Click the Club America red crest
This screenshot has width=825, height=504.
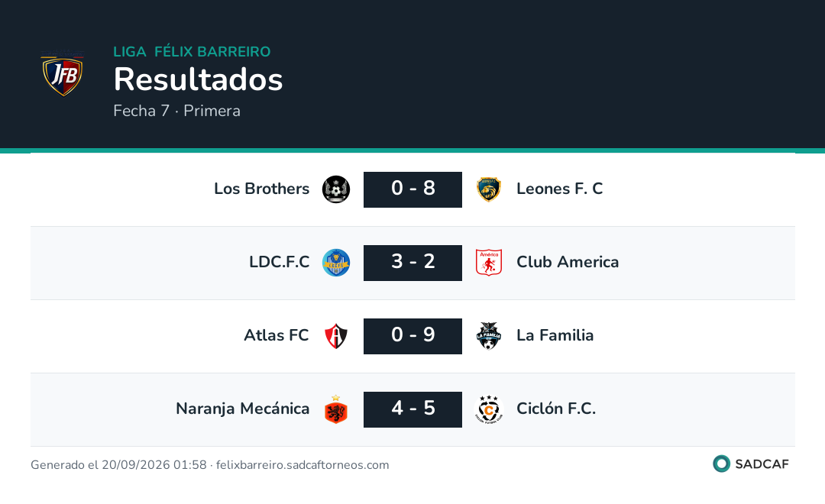pyautogui.click(x=489, y=263)
